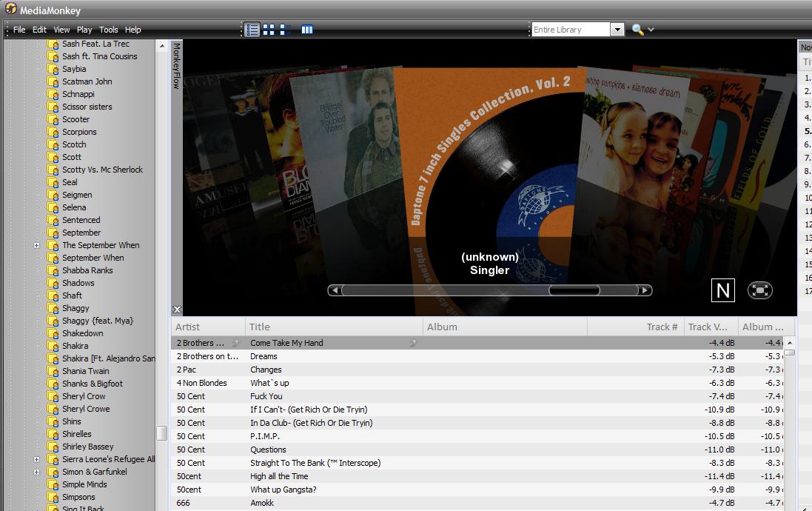Select the Sentenced folder icon
The height and width of the screenshot is (511, 812).
click(x=53, y=220)
